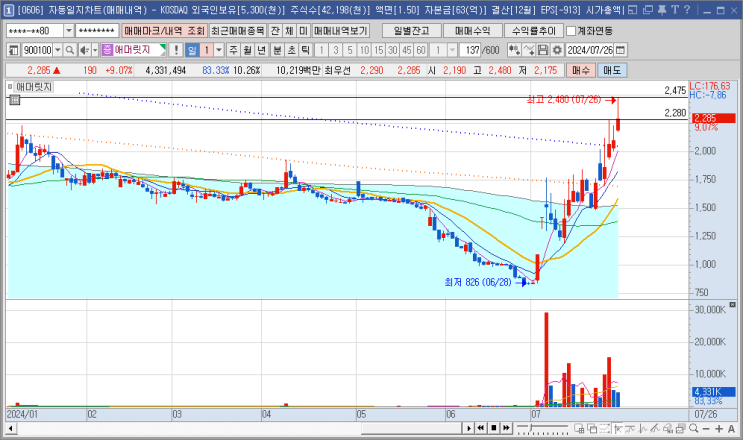This screenshot has height=440, width=743.
Task: Select the 10 interval button
Action: (364, 50)
